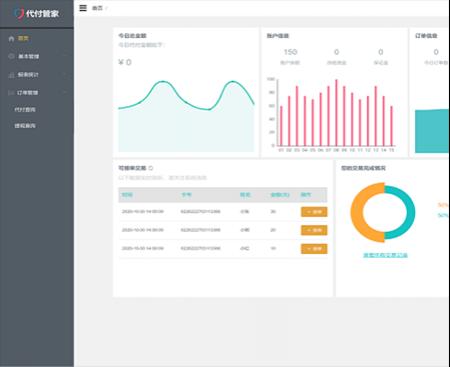This screenshot has width=450, height=367.
Task: Click the icon beside 订单管理
Action: (x=11, y=93)
